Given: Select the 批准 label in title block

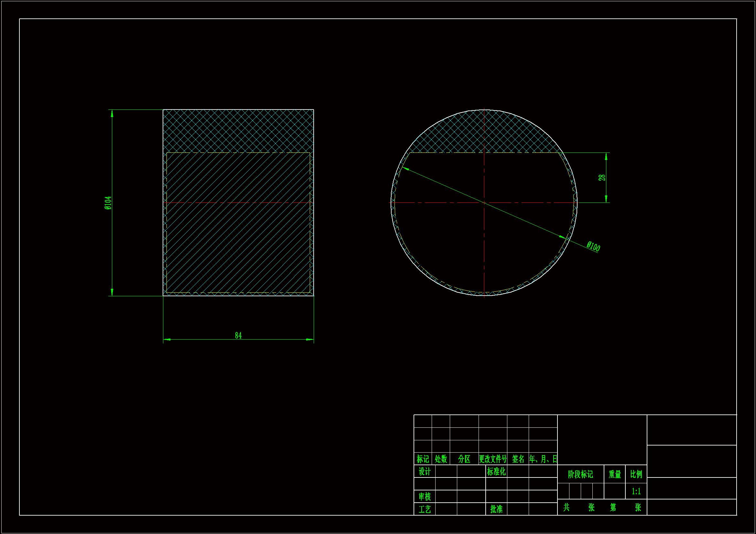Looking at the screenshot, I should click(x=496, y=509).
